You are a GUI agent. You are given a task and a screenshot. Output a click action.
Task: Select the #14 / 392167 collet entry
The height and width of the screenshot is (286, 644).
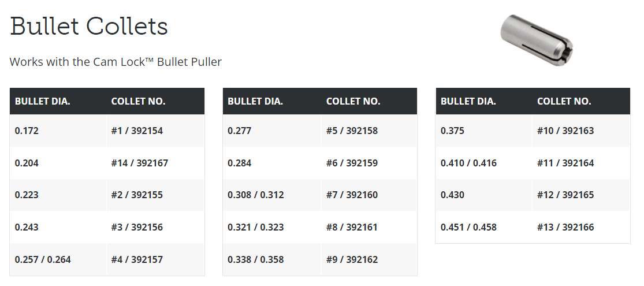[155, 163]
